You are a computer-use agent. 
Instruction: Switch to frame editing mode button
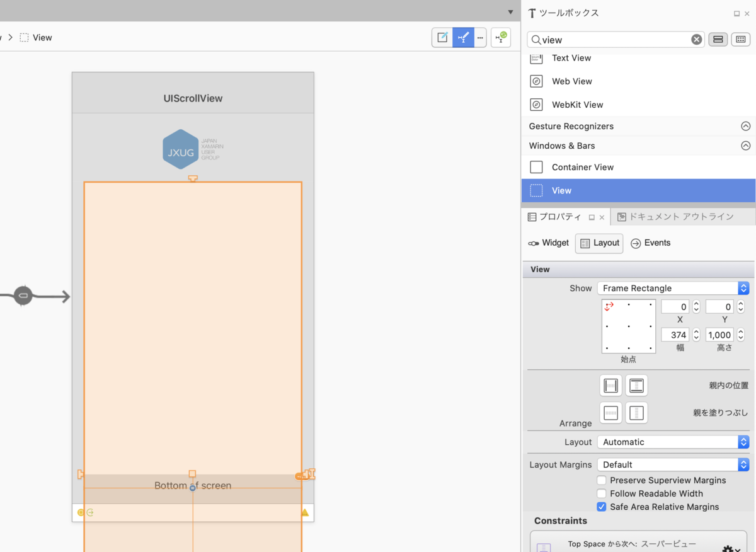click(442, 38)
